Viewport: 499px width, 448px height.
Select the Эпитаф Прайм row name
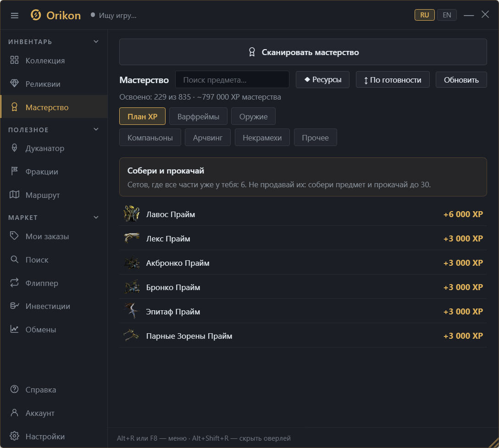tap(173, 311)
